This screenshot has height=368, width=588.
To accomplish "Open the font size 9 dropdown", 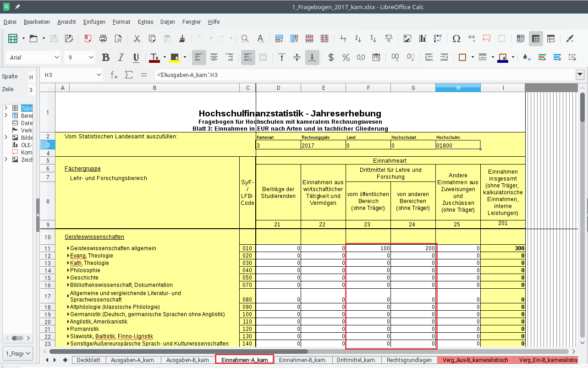I will [x=91, y=57].
